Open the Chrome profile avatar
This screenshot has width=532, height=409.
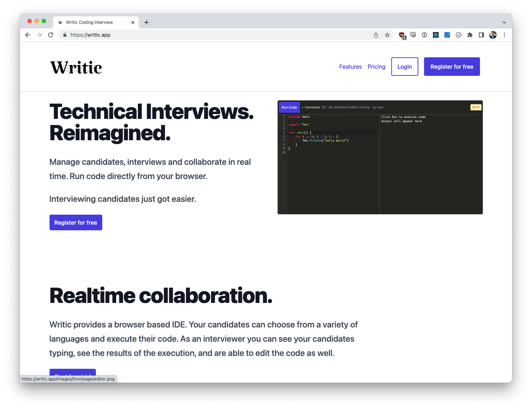click(x=493, y=35)
